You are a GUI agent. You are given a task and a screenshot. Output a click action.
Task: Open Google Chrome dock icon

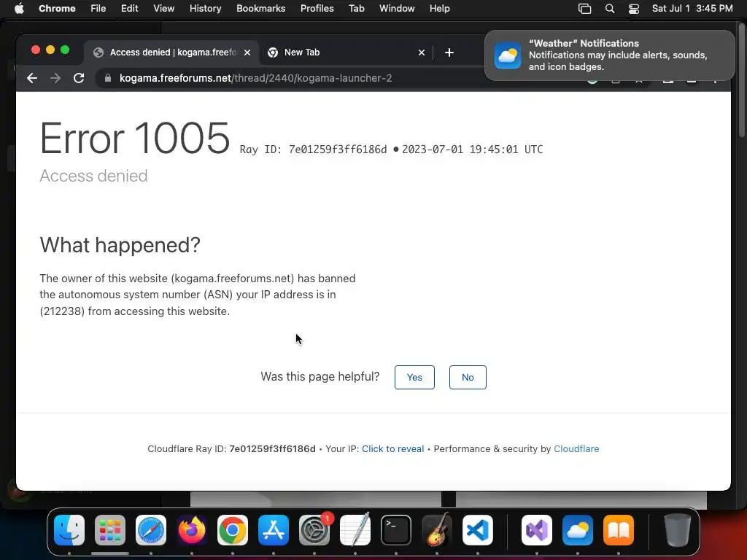point(233,530)
